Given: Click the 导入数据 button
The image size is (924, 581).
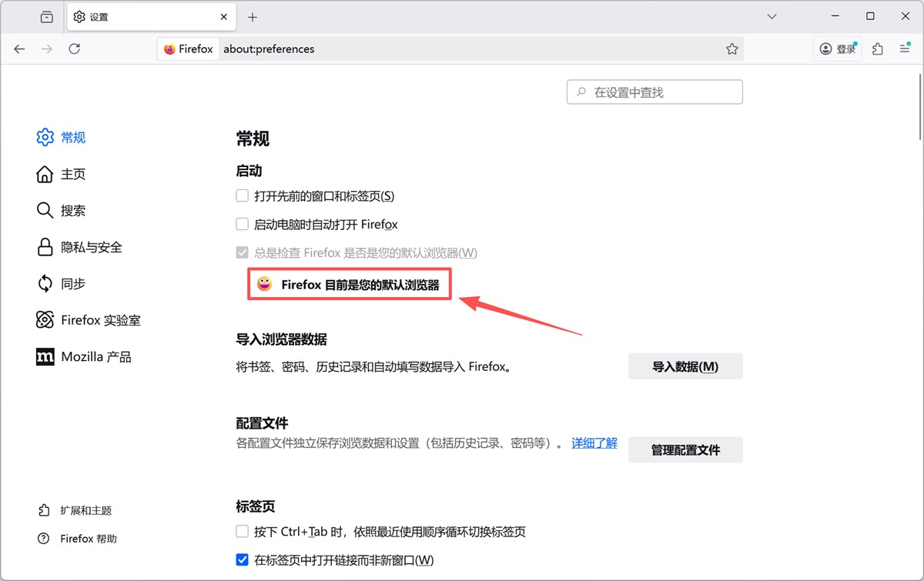Looking at the screenshot, I should (685, 366).
